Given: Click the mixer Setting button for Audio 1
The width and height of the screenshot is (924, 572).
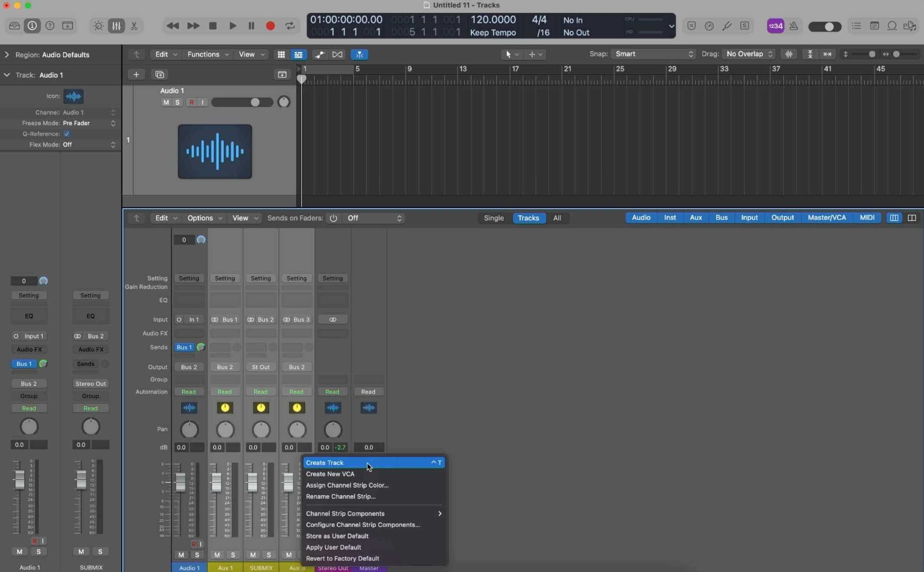Looking at the screenshot, I should pos(189,278).
